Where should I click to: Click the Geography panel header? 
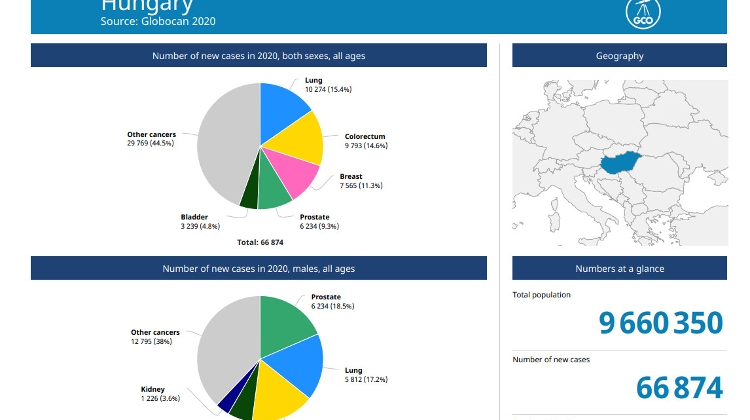tap(619, 56)
